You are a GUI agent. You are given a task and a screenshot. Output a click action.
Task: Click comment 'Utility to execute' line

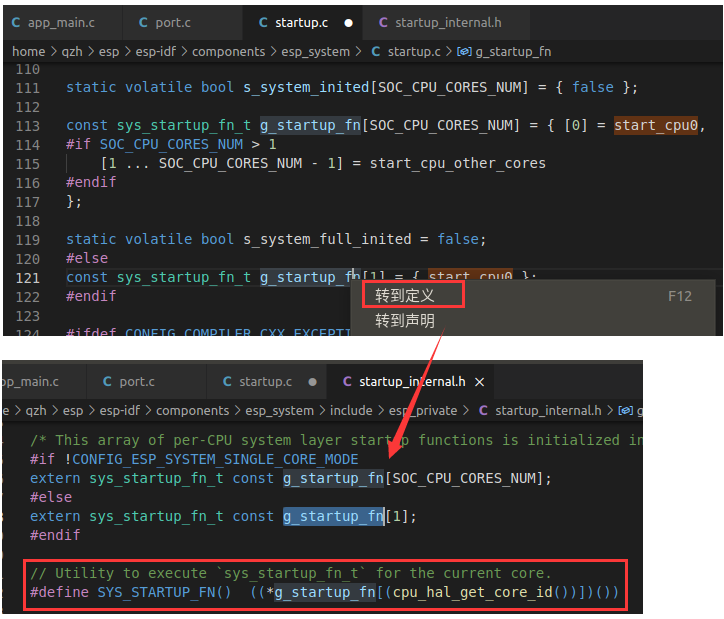coord(291,573)
